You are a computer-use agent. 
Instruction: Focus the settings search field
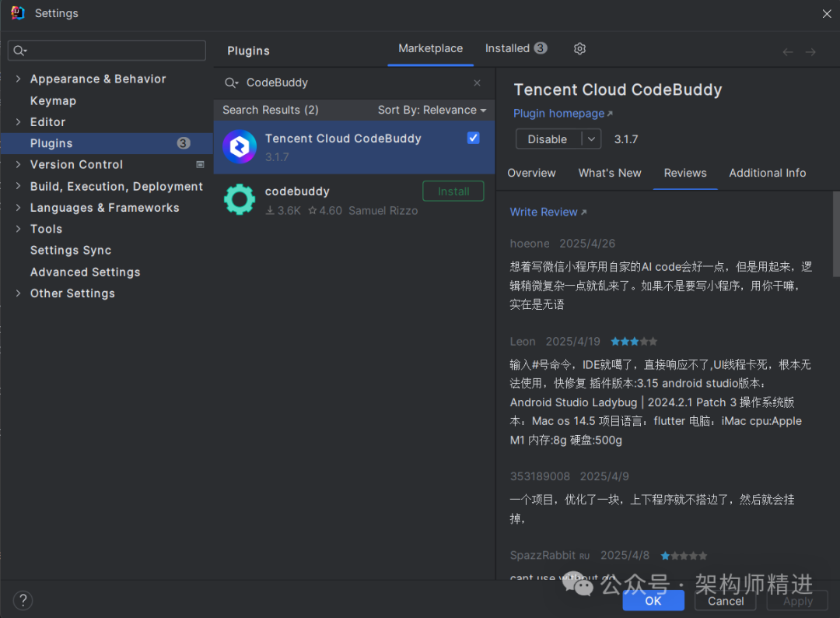107,51
